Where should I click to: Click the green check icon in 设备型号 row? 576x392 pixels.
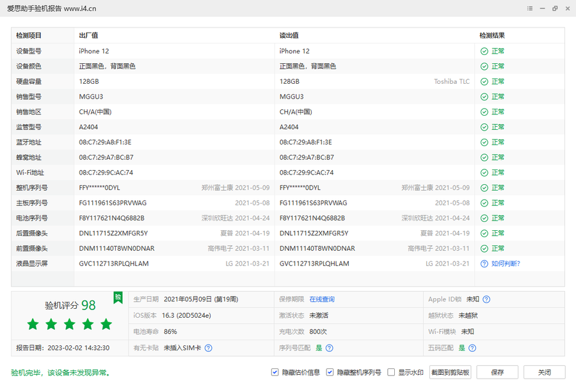484,51
